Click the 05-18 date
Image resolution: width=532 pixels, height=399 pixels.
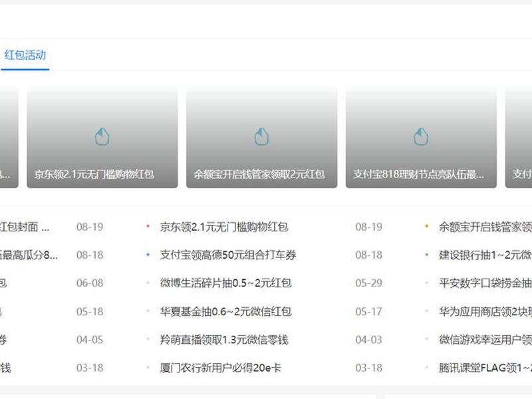[90, 311]
